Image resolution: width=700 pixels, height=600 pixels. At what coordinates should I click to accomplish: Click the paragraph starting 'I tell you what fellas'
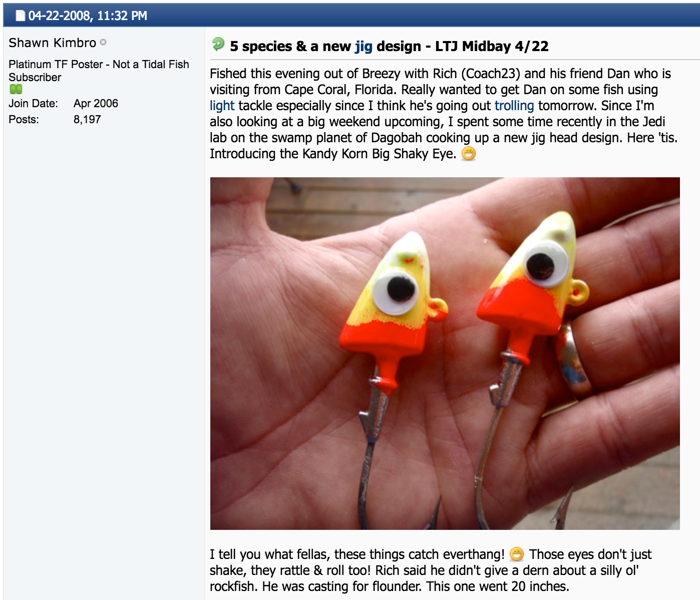(x=431, y=570)
